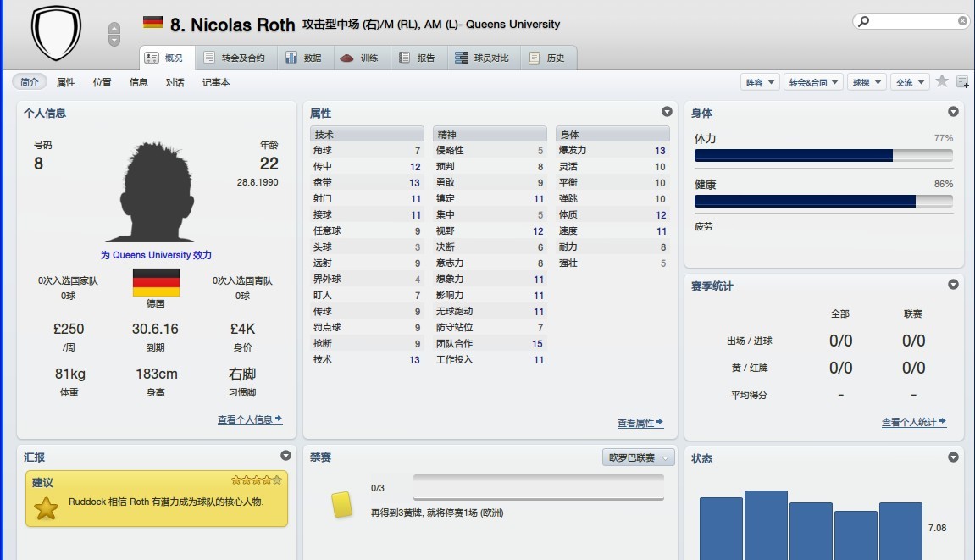975x560 pixels.
Task: Select the 信息 information sub-tab
Action: click(138, 82)
